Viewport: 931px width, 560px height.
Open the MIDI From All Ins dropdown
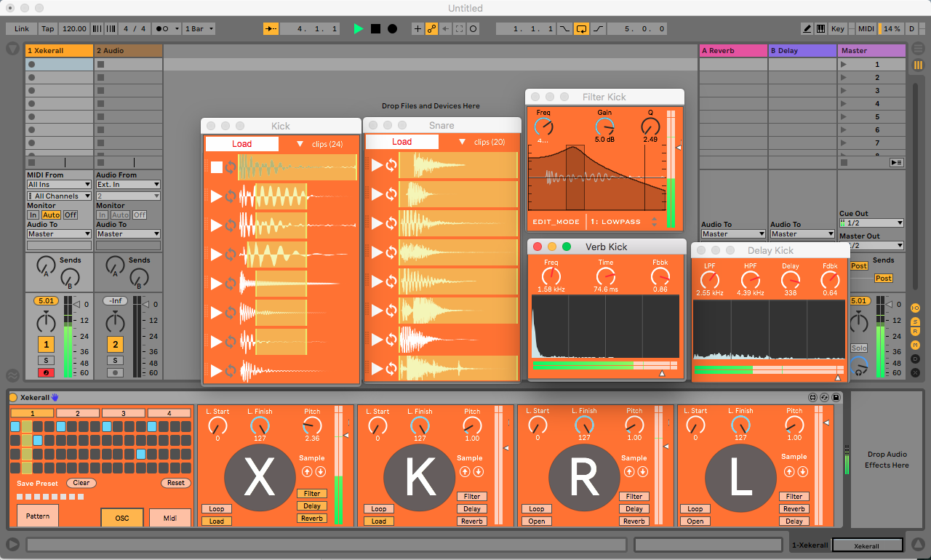pyautogui.click(x=60, y=185)
